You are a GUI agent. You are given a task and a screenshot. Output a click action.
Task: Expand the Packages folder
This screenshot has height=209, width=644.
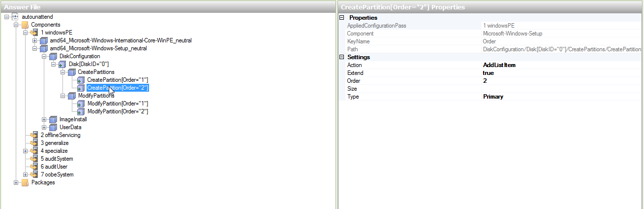coord(16,182)
